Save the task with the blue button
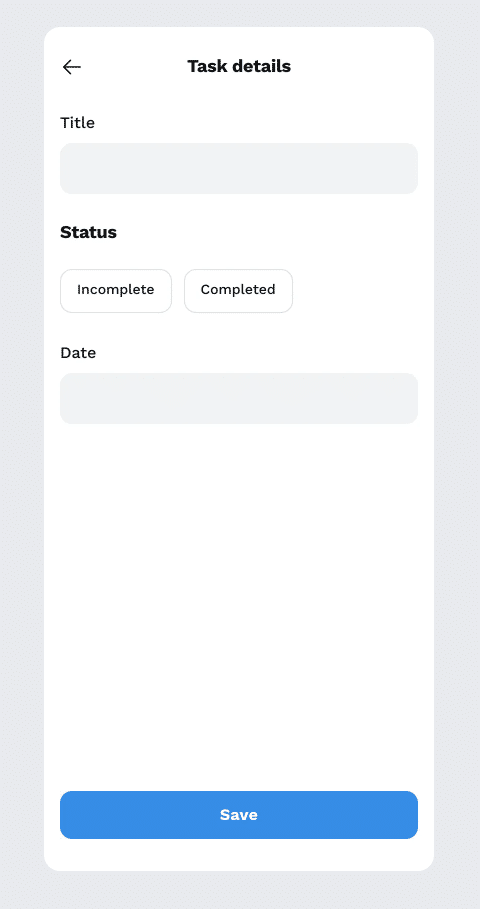This screenshot has width=480, height=909. pyautogui.click(x=239, y=815)
